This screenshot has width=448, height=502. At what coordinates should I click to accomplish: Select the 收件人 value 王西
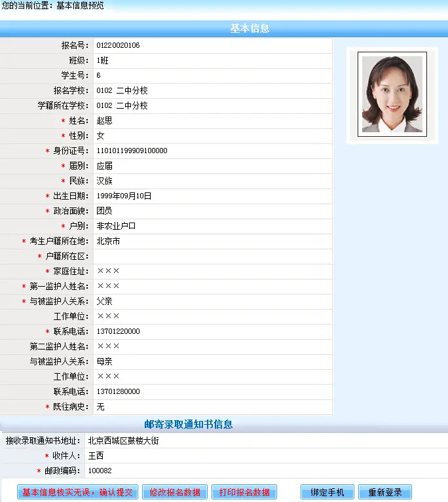pos(96,456)
